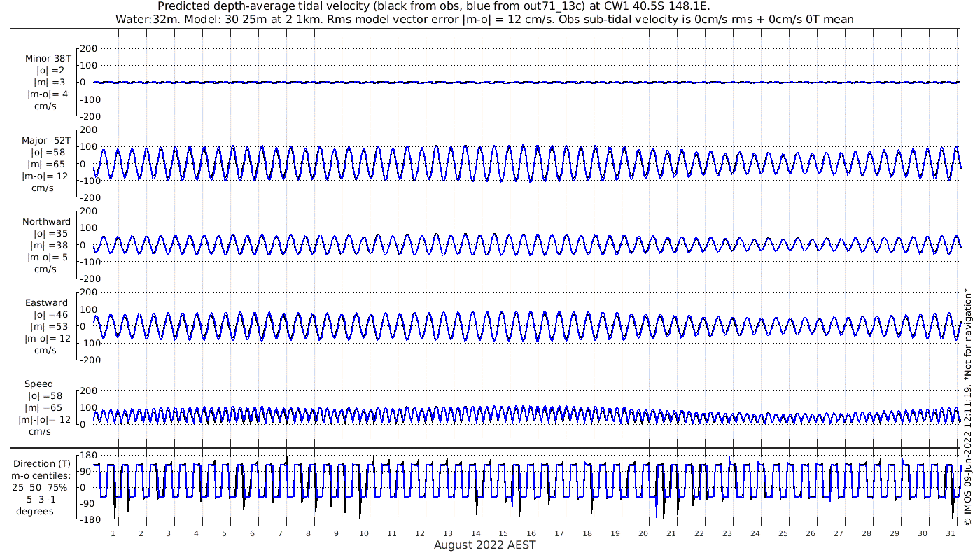Click day '15' on the date axis

pyautogui.click(x=504, y=533)
